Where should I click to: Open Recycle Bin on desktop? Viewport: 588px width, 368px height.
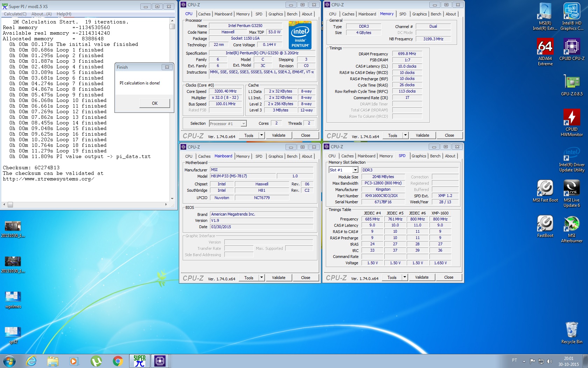[x=572, y=333]
